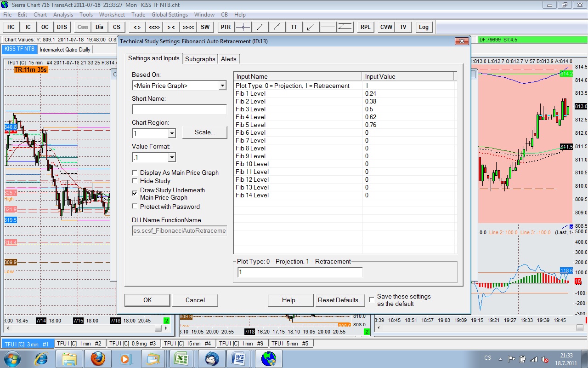This screenshot has width=588, height=368.
Task: Open the Value Format dropdown
Action: pyautogui.click(x=172, y=157)
